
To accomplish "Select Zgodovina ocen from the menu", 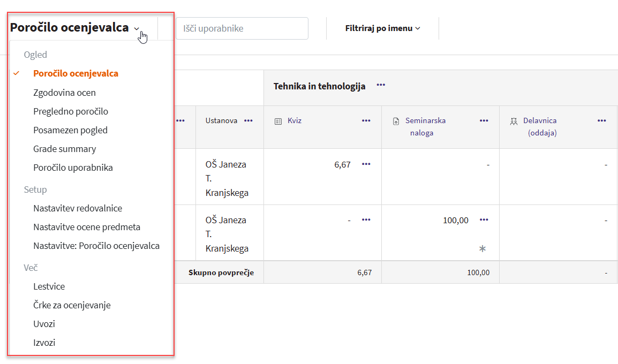I will pyautogui.click(x=64, y=93).
